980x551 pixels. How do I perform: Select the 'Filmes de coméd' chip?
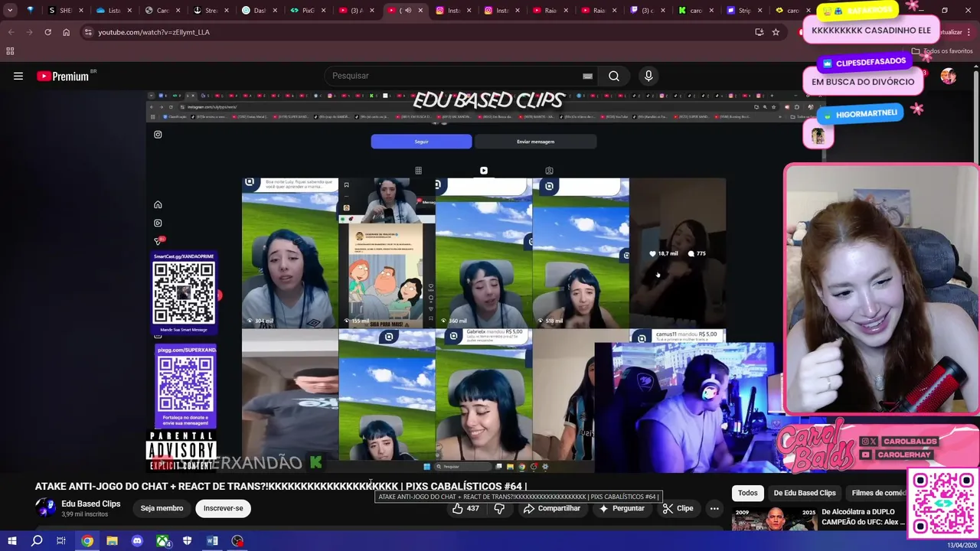point(877,493)
